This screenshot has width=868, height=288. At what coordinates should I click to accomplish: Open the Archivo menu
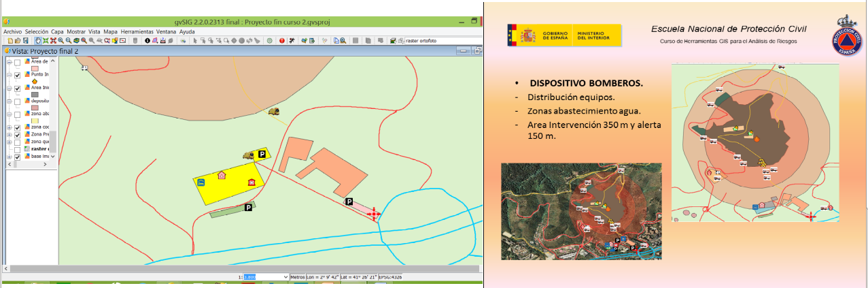pyautogui.click(x=12, y=31)
